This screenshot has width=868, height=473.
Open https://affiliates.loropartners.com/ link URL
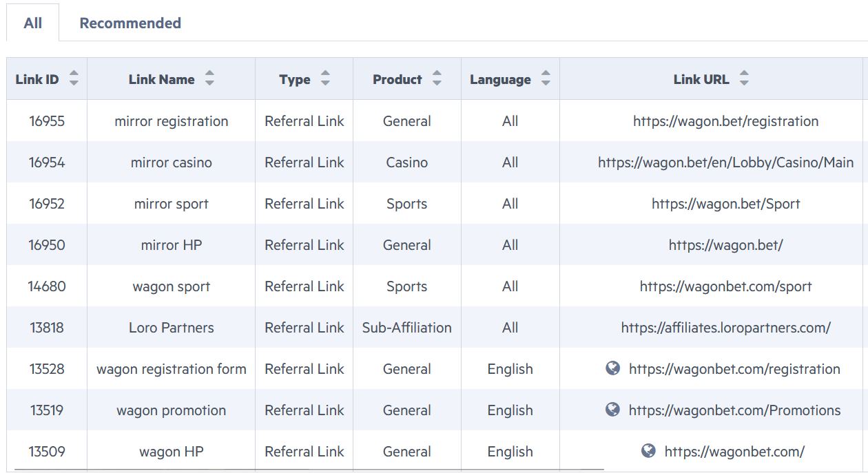(x=726, y=328)
